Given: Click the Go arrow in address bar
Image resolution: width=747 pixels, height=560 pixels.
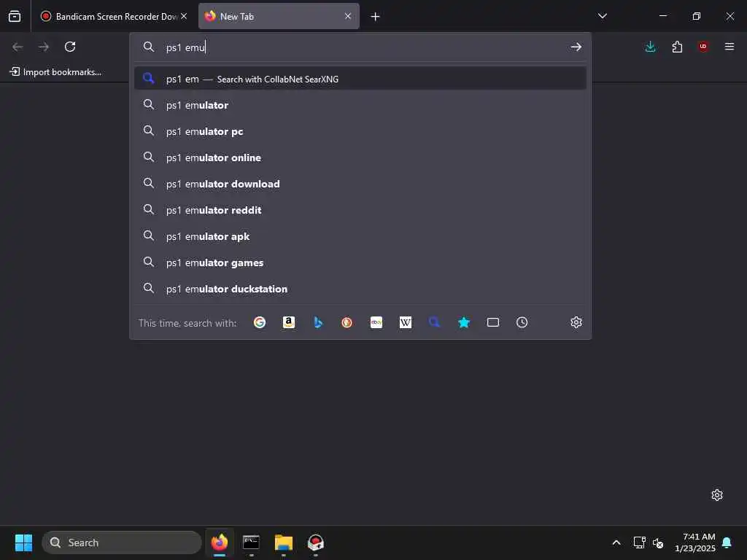Looking at the screenshot, I should [x=576, y=47].
